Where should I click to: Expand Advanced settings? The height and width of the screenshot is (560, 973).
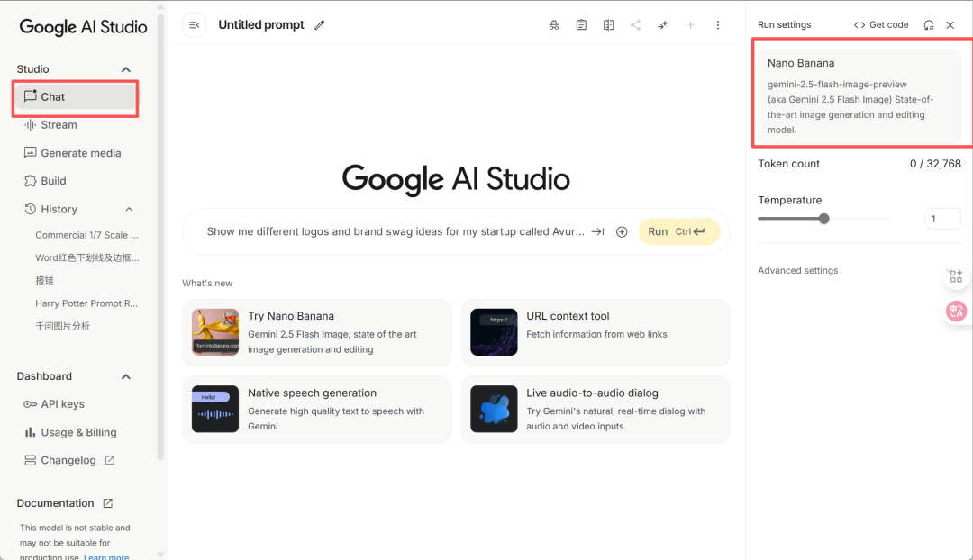798,271
